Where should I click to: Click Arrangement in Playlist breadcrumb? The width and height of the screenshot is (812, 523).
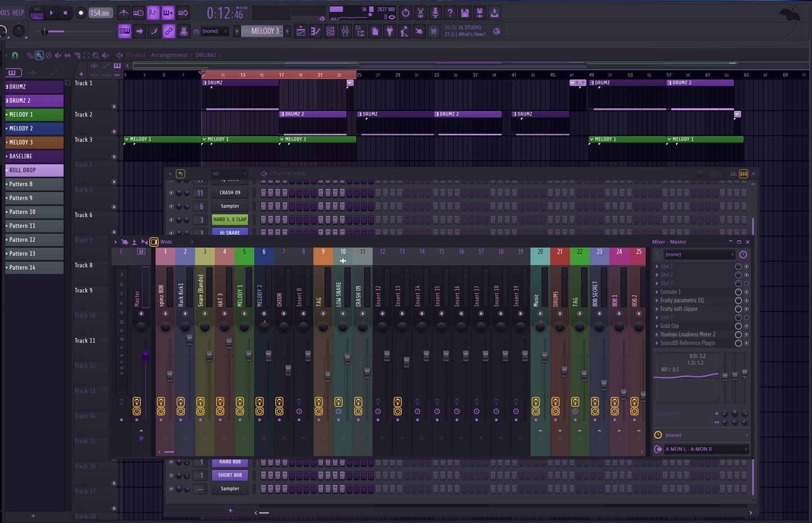(169, 55)
